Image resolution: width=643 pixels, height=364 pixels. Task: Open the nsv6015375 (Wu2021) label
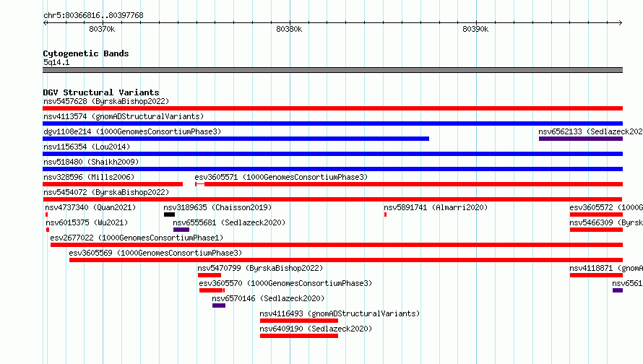pyautogui.click(x=87, y=222)
